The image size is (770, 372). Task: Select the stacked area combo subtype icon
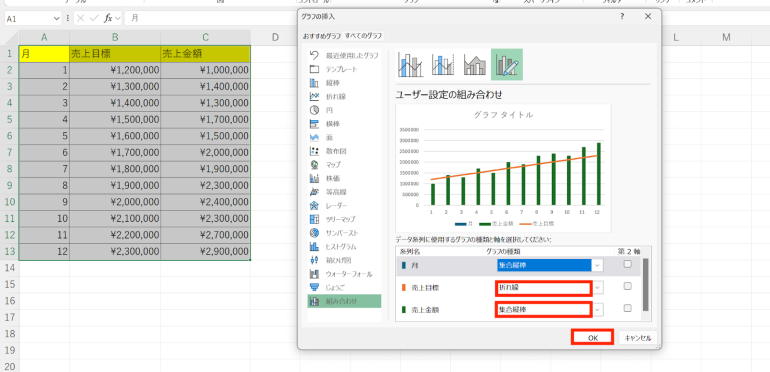point(475,64)
